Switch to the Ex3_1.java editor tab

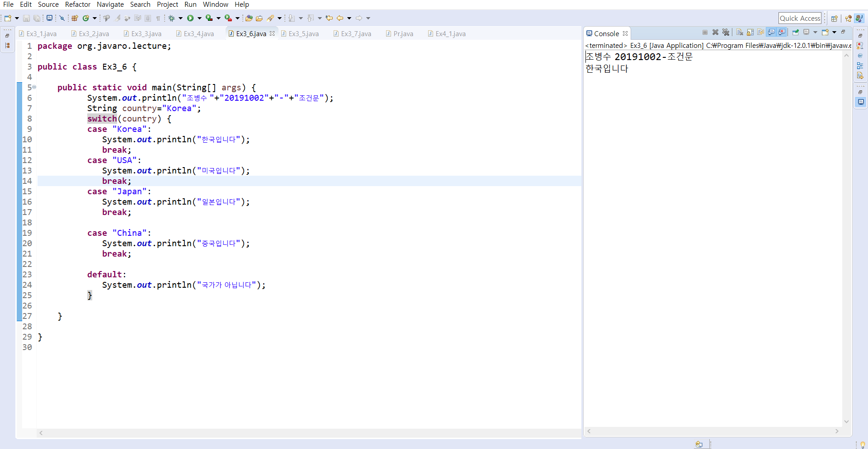38,34
